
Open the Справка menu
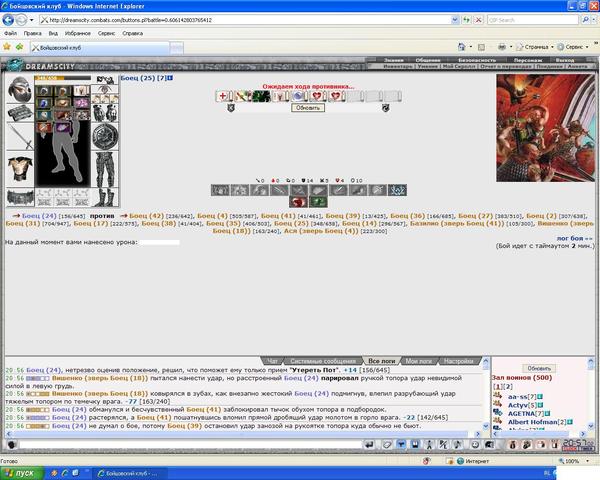click(132, 33)
